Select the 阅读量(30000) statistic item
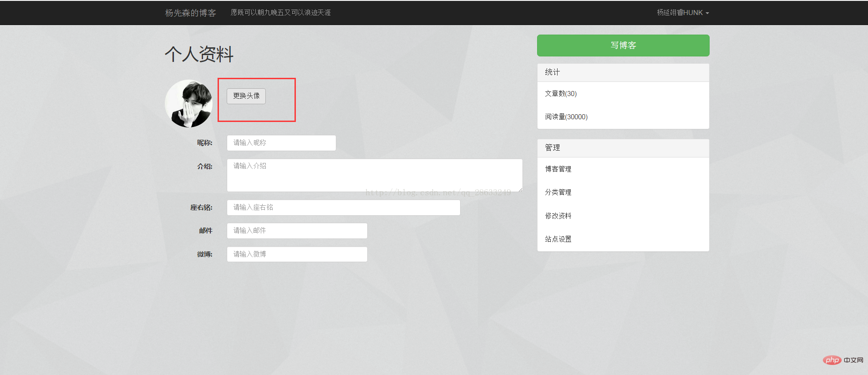The width and height of the screenshot is (868, 375). point(623,117)
